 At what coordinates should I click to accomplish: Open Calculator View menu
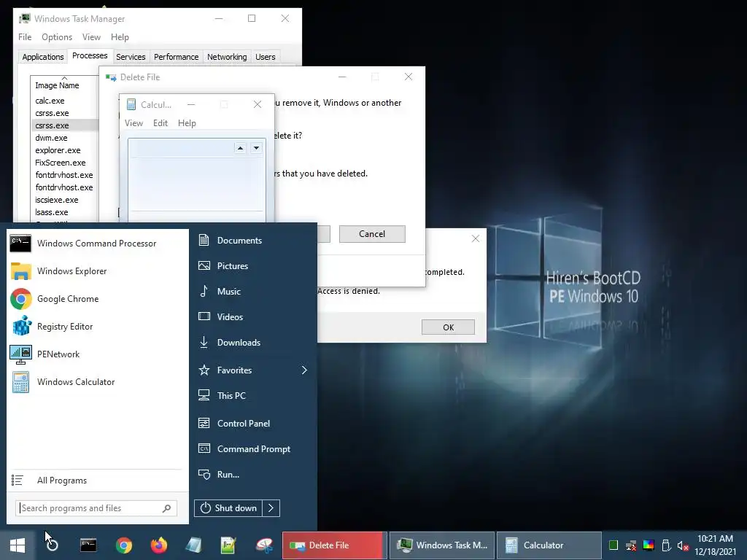pos(134,122)
